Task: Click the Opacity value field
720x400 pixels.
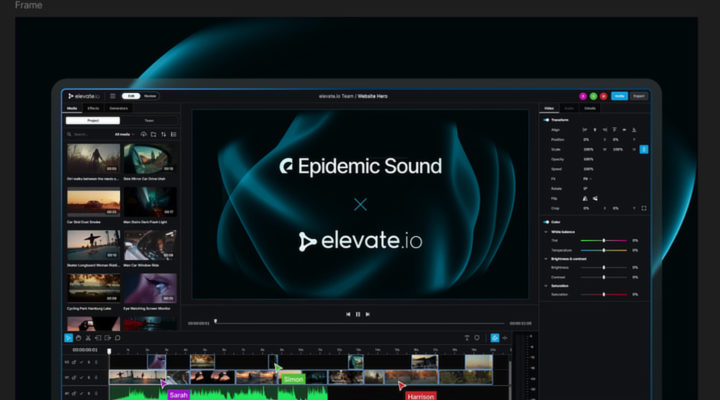Action: pyautogui.click(x=588, y=159)
